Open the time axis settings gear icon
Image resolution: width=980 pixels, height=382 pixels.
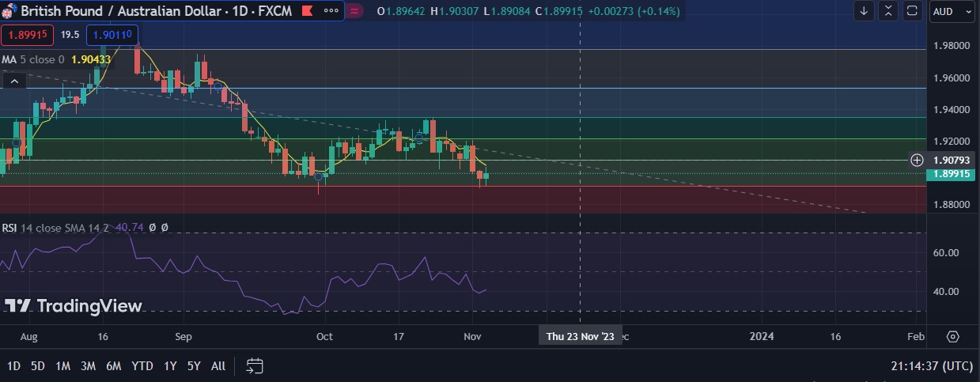pos(953,336)
